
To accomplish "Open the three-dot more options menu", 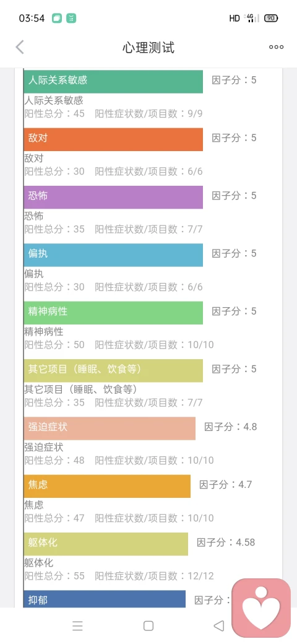I will click(x=276, y=47).
